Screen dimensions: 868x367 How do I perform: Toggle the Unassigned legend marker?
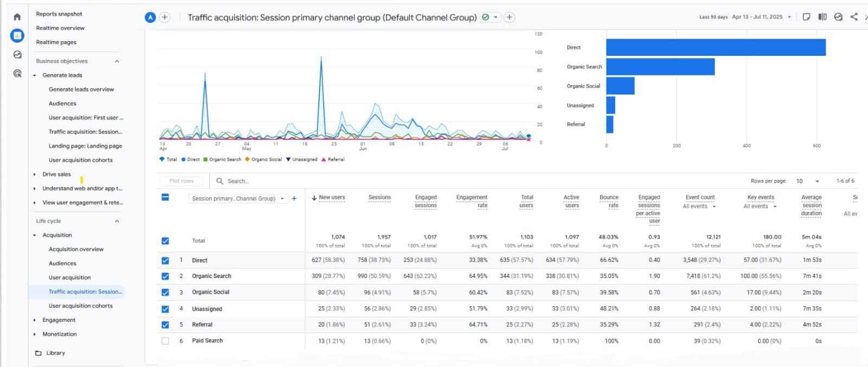pos(289,159)
